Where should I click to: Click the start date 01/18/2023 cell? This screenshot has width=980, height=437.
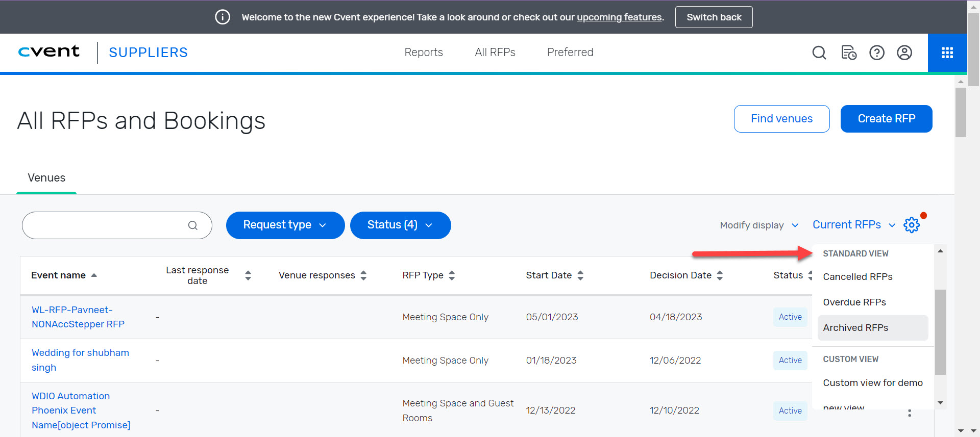(551, 361)
